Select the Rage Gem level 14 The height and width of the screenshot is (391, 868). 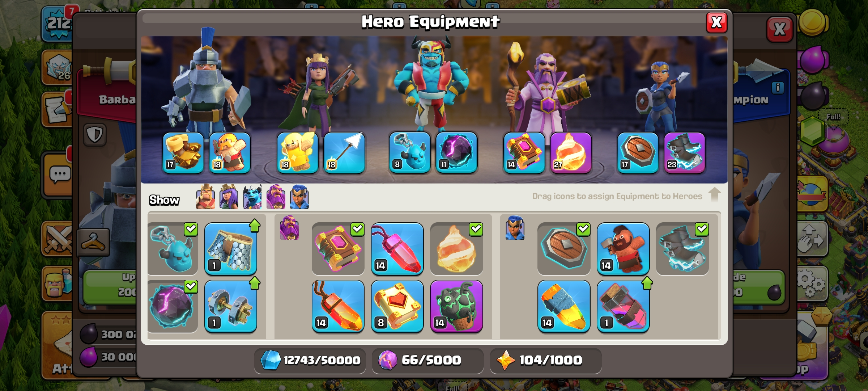338,306
